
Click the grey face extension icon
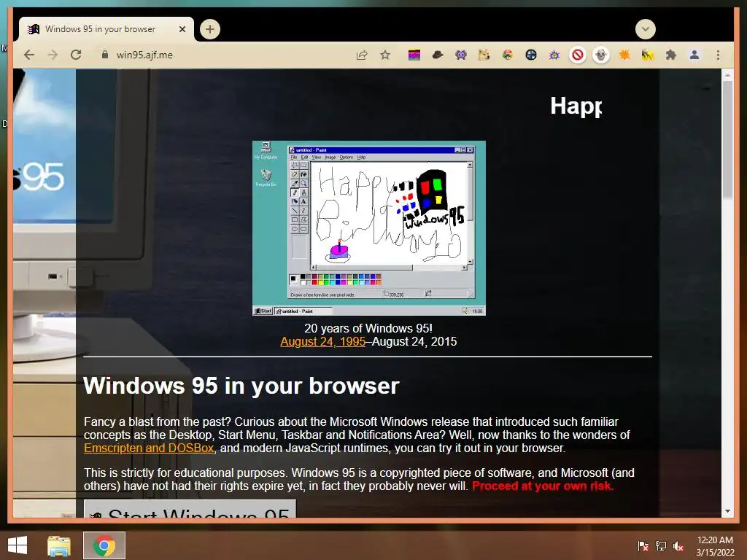point(601,55)
